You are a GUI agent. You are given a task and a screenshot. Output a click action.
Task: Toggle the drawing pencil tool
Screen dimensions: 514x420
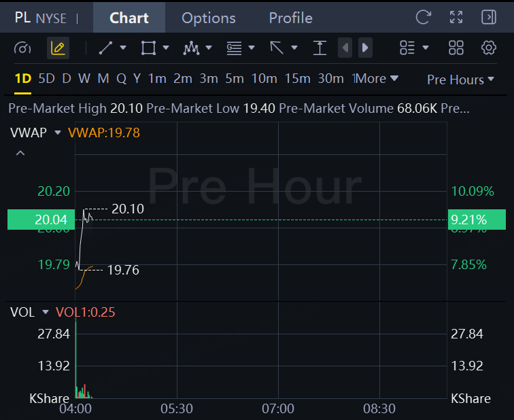click(58, 48)
